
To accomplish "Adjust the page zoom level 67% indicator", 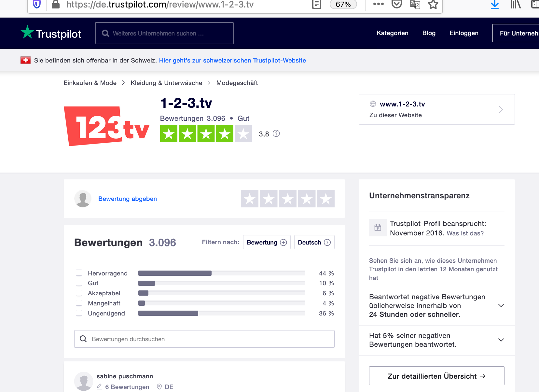I will tap(343, 4).
